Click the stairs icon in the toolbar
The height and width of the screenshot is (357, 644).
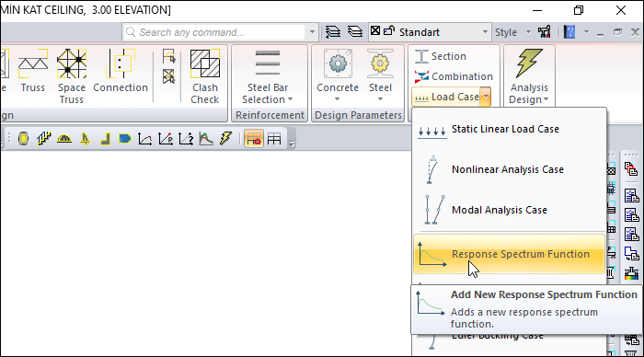pos(43,139)
